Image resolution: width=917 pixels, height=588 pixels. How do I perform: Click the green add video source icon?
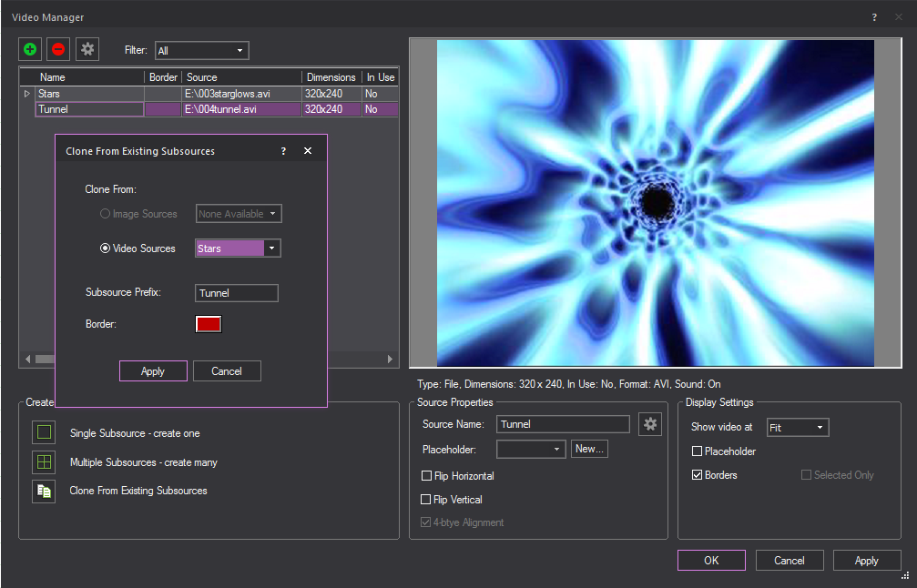(30, 49)
